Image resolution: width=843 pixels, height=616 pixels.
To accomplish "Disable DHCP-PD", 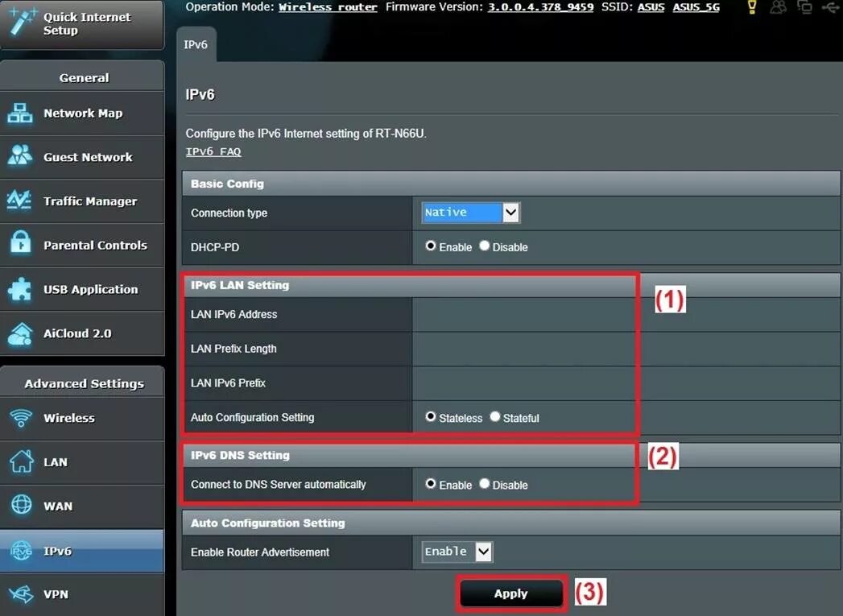I will (483, 247).
